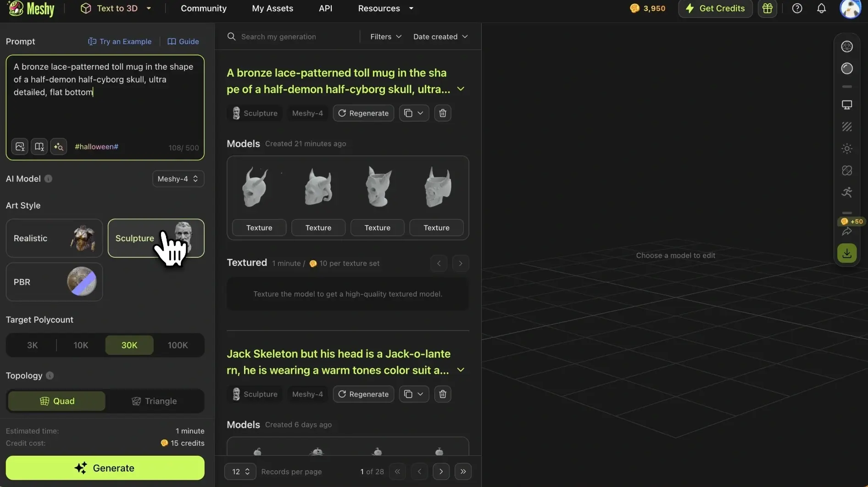The height and width of the screenshot is (487, 868).
Task: Click the animation running-figure icon in sidebar
Action: pos(846,192)
